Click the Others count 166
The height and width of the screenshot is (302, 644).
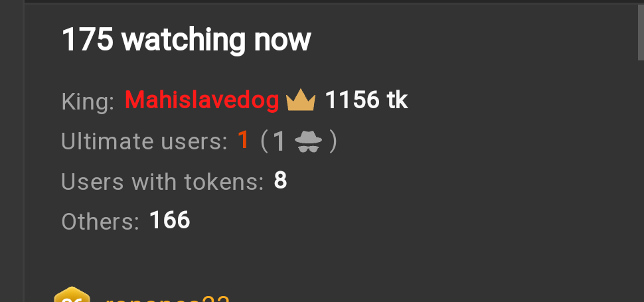pos(170,220)
